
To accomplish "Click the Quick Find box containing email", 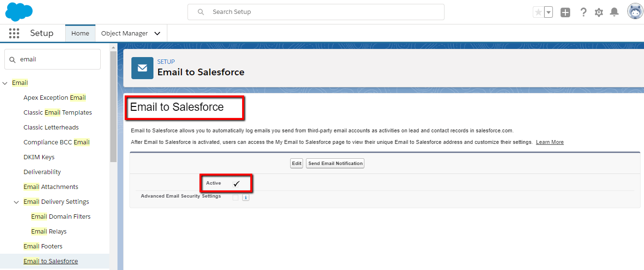I will [53, 59].
